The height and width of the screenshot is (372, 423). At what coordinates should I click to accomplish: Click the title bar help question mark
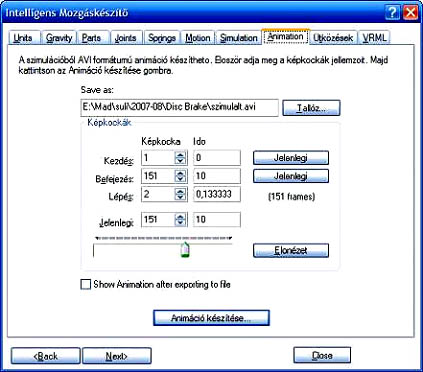point(392,13)
